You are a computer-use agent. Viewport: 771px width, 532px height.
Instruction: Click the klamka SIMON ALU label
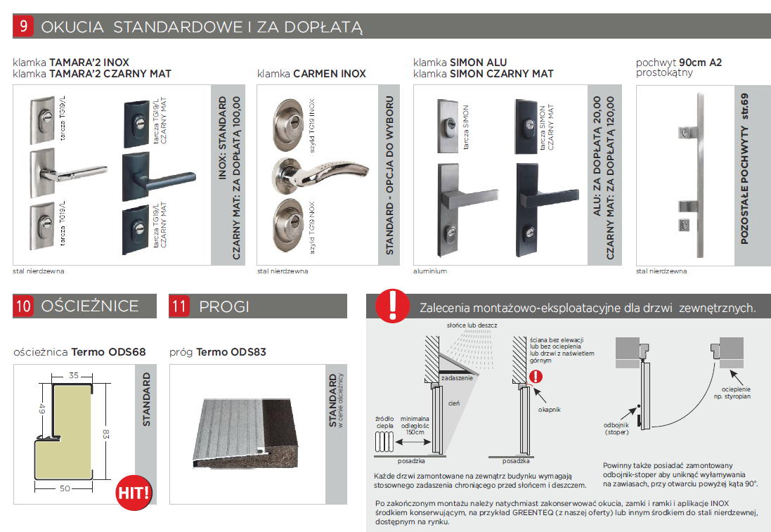click(460, 63)
